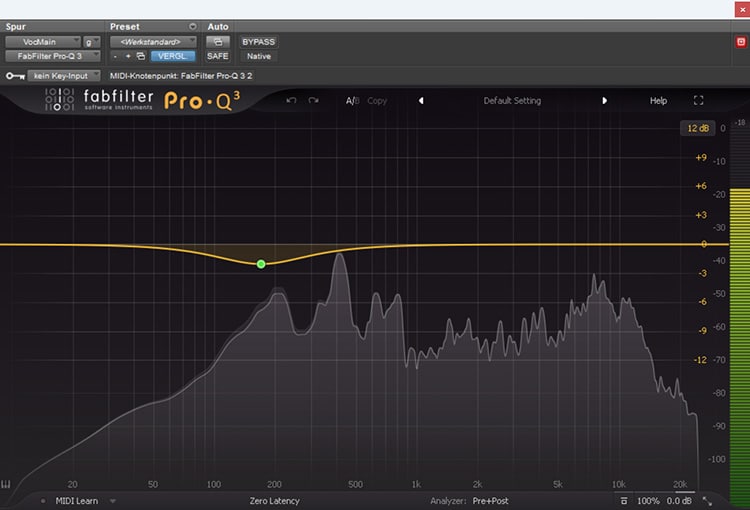Click the 100% scale value
750x510 pixels.
pyautogui.click(x=648, y=501)
